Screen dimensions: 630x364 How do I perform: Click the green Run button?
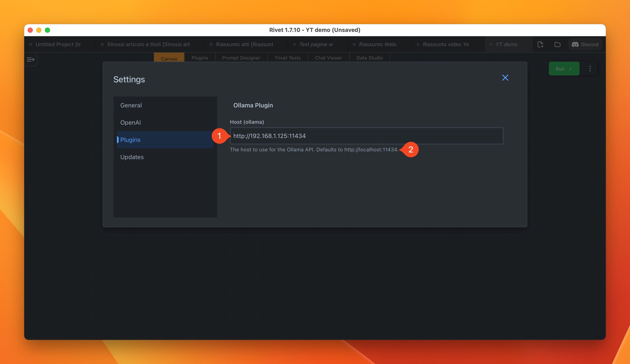click(x=564, y=69)
